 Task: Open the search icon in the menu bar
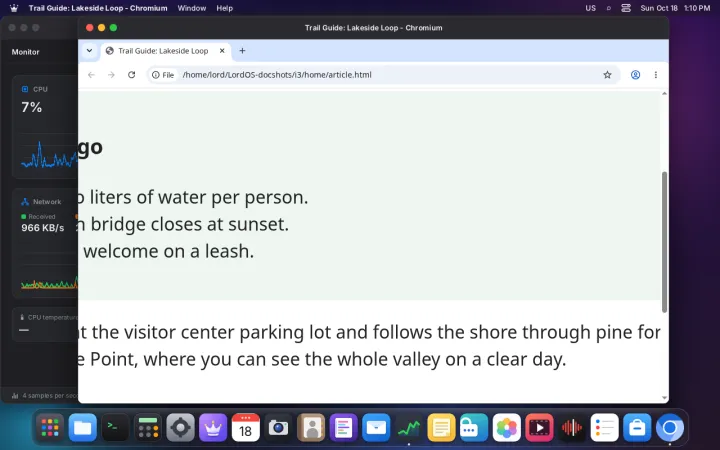pos(608,8)
